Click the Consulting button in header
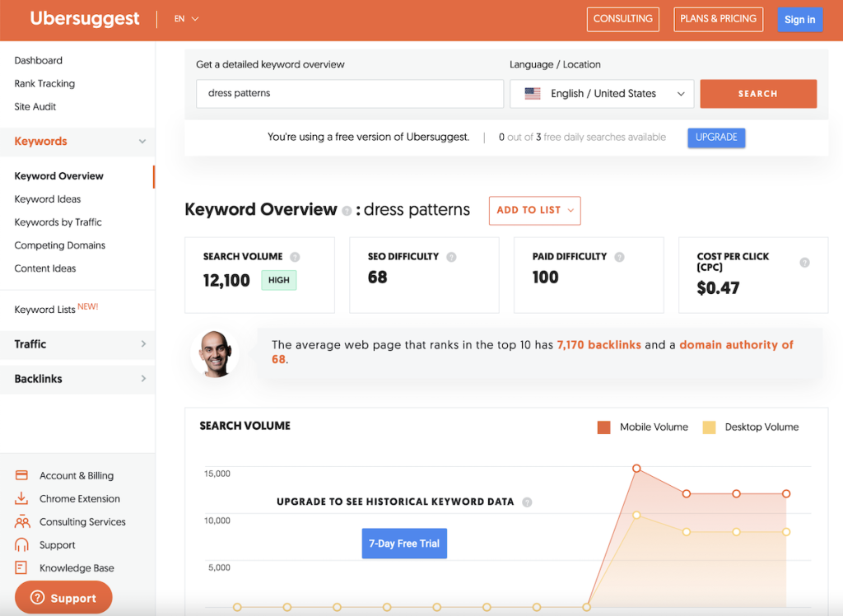843x616 pixels. pos(622,19)
